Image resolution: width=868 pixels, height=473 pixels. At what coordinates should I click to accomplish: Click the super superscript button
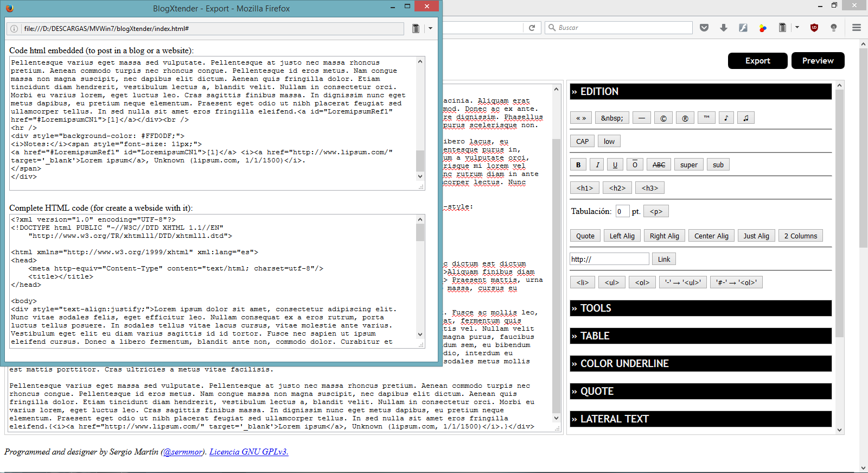pyautogui.click(x=689, y=165)
